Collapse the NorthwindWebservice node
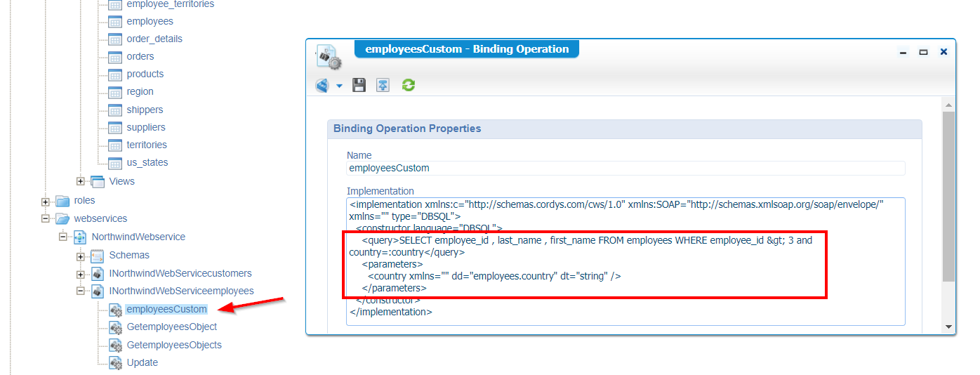 (x=63, y=237)
